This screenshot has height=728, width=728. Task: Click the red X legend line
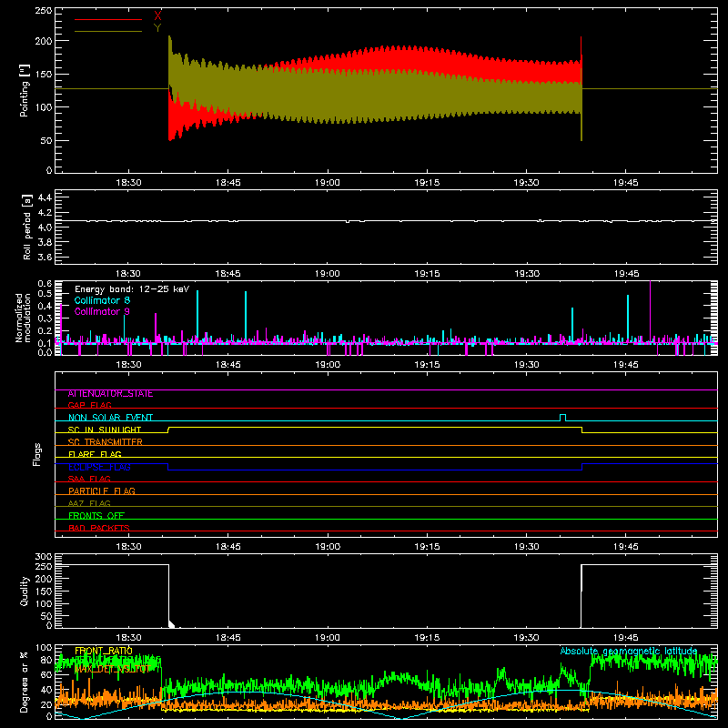coord(108,19)
